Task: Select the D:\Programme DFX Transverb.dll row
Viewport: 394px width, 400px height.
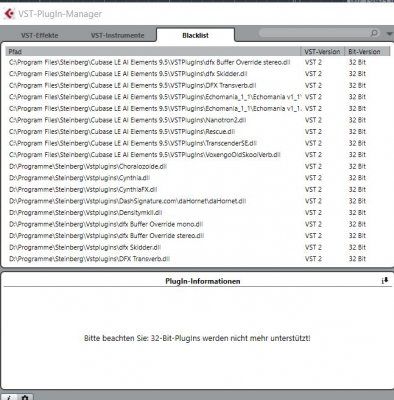Action: pyautogui.click(x=197, y=259)
